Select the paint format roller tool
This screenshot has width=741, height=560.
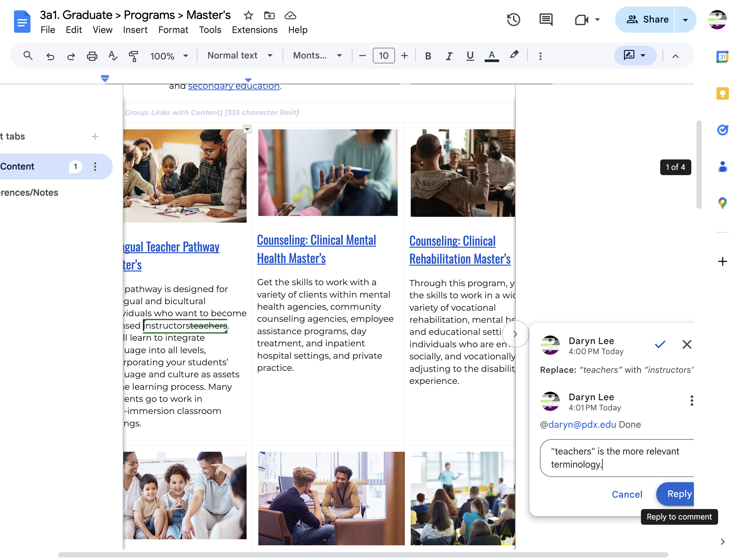(x=133, y=56)
